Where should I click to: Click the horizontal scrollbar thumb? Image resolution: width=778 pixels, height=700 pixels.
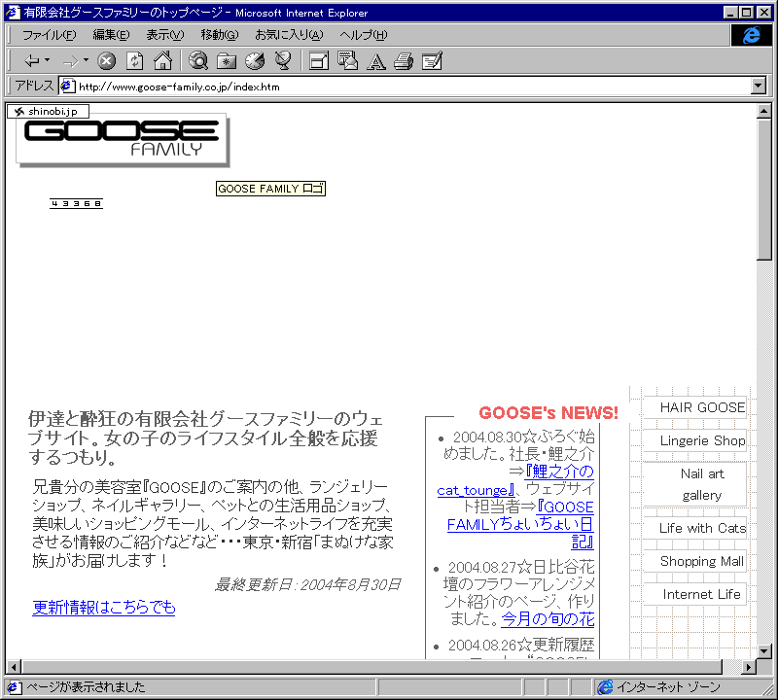click(x=371, y=667)
